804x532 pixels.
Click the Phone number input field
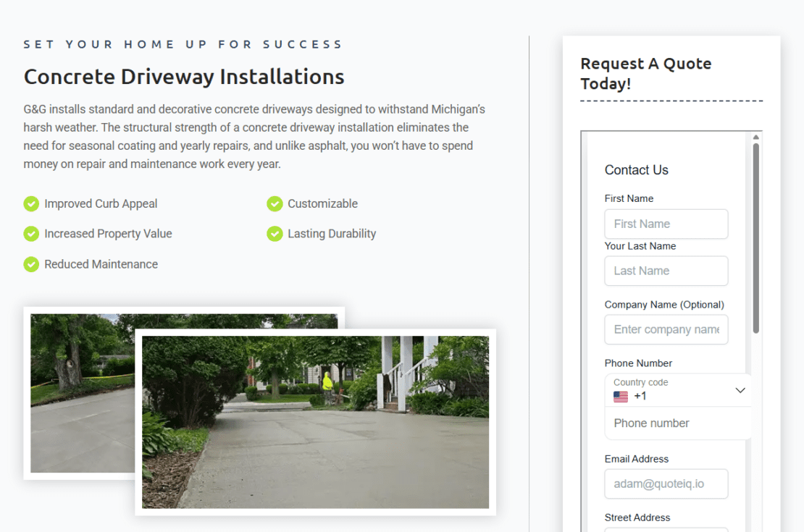point(678,423)
